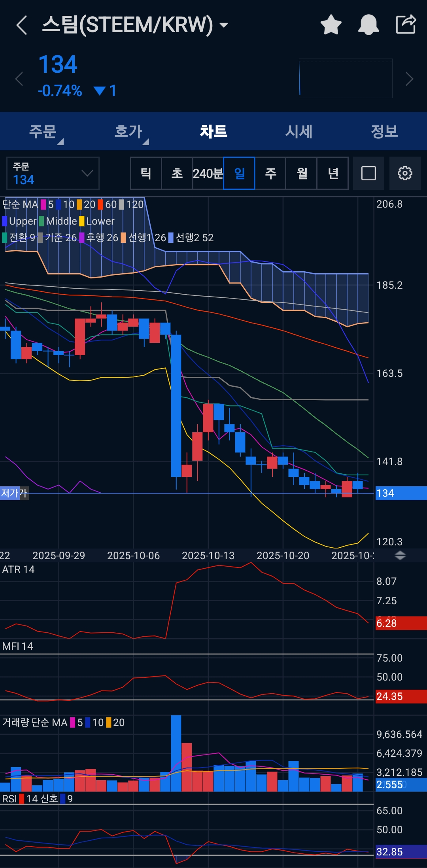Viewport: 427px width, 868px height.
Task: Expand the 주문 134 order dropdown
Action: coord(53,173)
